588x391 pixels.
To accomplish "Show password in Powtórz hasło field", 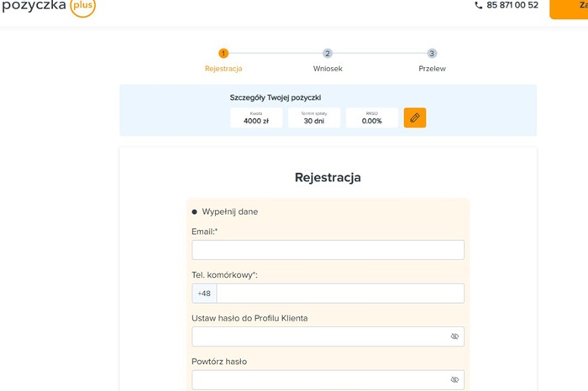I will click(454, 380).
